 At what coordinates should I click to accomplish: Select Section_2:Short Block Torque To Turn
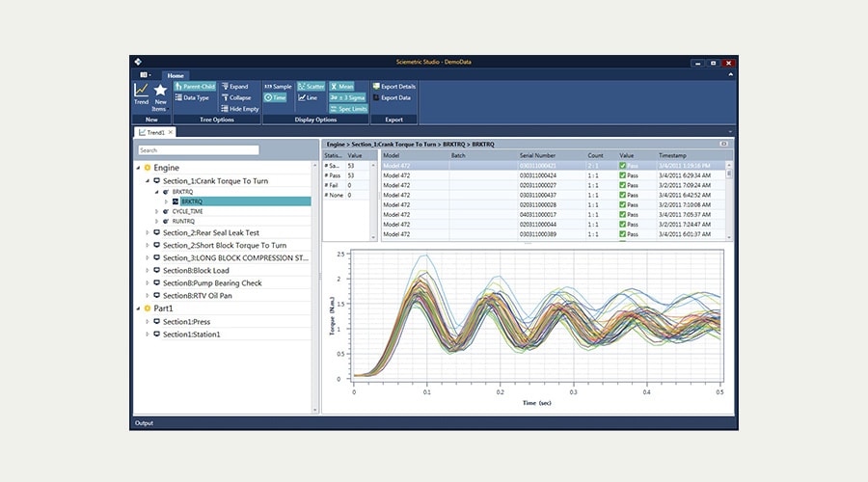point(224,245)
